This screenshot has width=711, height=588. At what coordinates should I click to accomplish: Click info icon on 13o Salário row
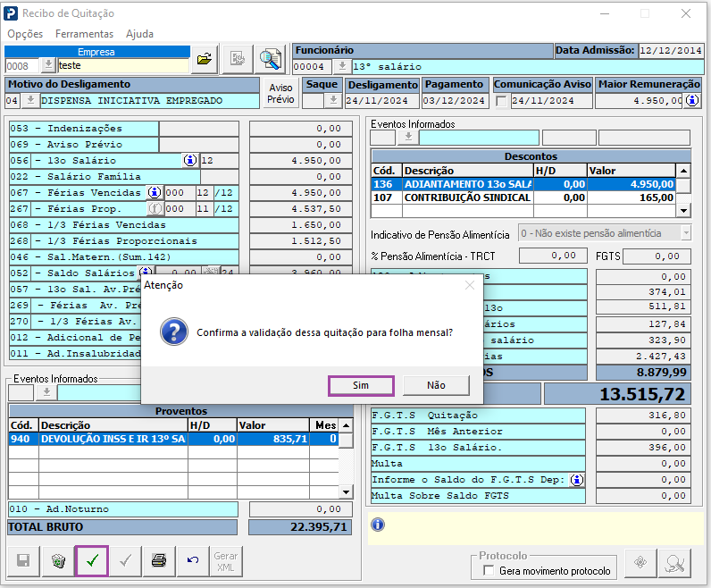pyautogui.click(x=190, y=160)
